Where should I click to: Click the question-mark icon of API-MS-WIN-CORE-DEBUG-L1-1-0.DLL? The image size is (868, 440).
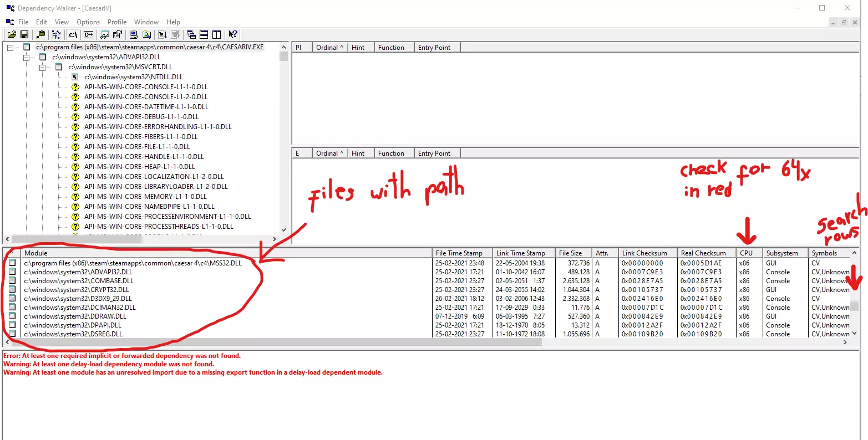click(75, 117)
